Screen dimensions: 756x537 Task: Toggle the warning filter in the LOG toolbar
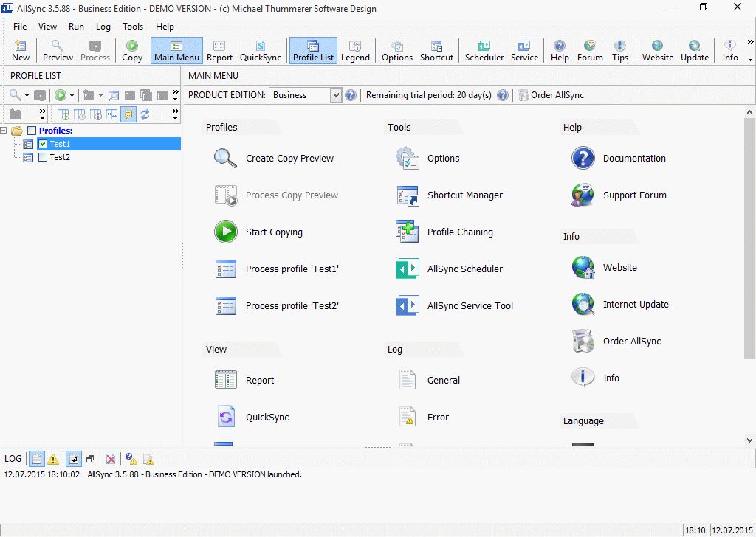click(52, 459)
